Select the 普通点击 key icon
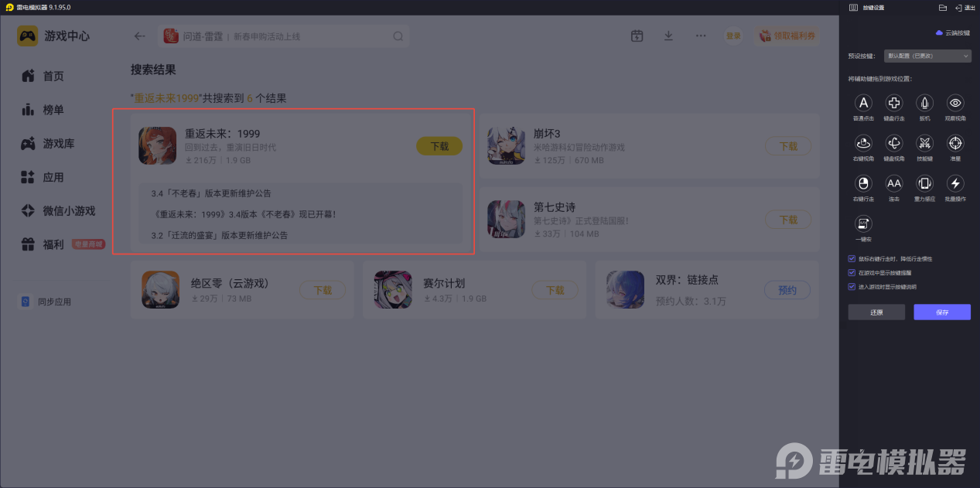980x488 pixels. 863,103
